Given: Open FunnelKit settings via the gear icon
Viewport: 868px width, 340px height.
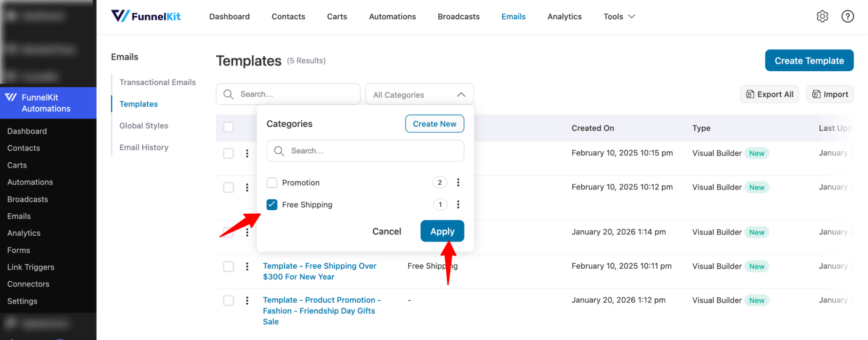Looking at the screenshot, I should (822, 16).
